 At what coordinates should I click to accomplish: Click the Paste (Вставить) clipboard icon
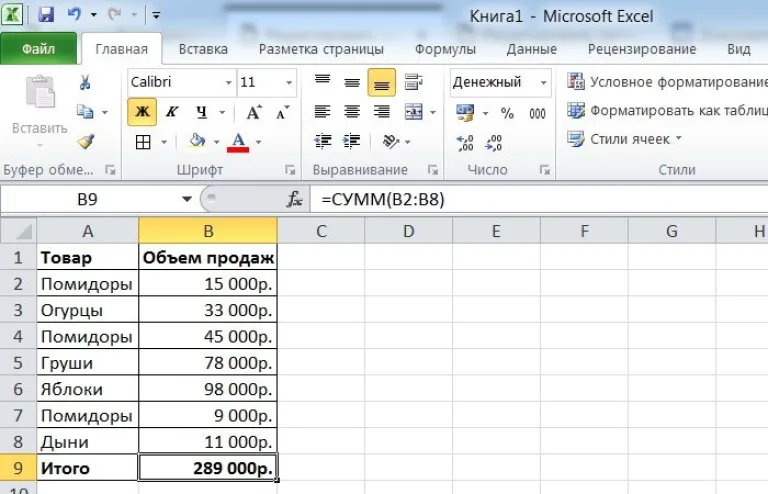[40, 92]
